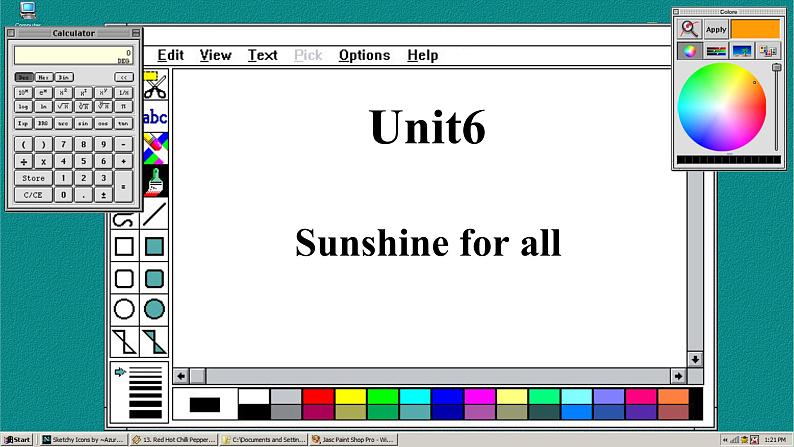
Task: Open the View menu
Action: (x=215, y=55)
